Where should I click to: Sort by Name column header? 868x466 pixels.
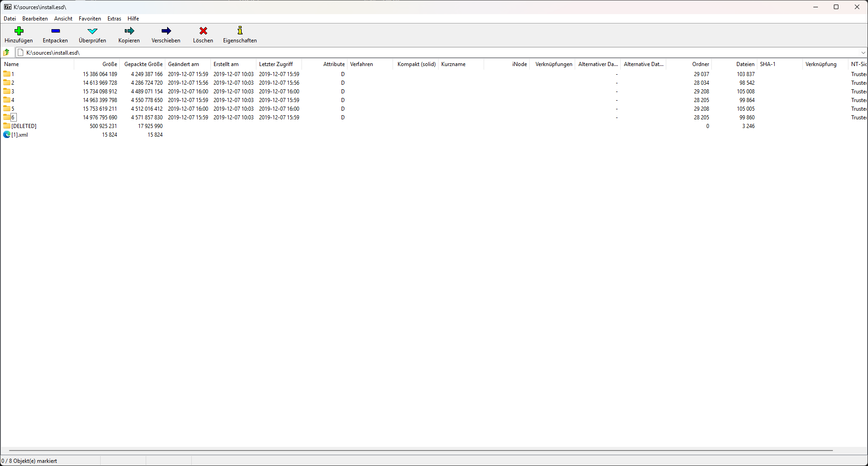point(37,64)
